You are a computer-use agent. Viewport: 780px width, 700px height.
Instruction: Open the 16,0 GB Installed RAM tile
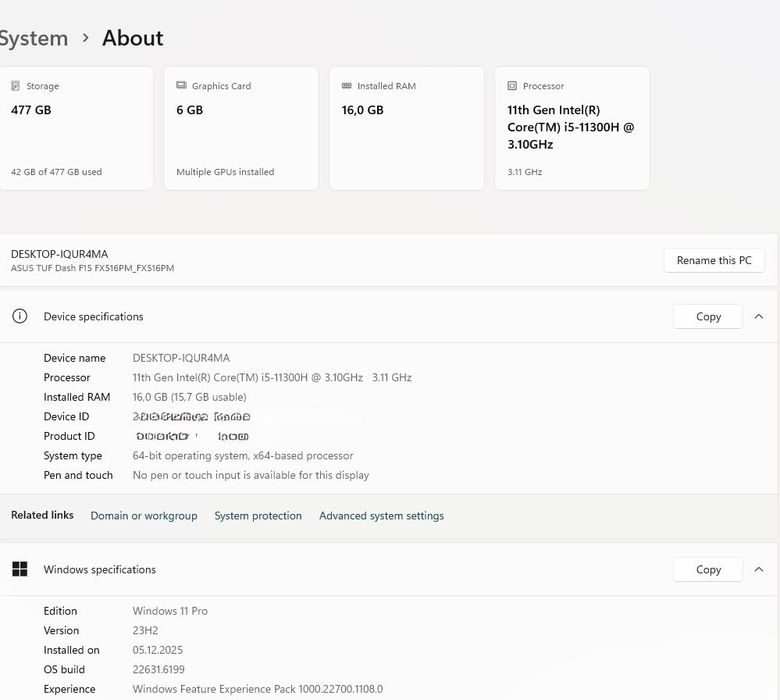[407, 128]
